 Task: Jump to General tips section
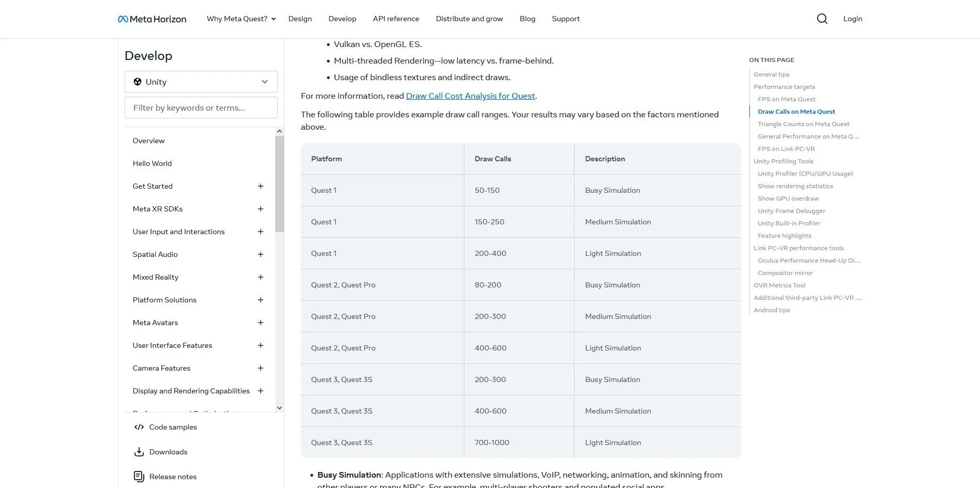[x=772, y=74]
